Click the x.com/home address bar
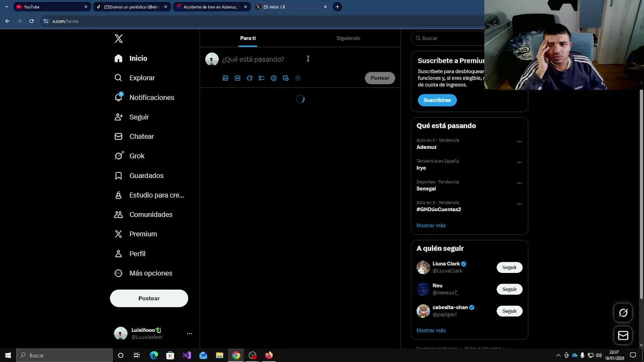The image size is (644, 362). pos(262,21)
